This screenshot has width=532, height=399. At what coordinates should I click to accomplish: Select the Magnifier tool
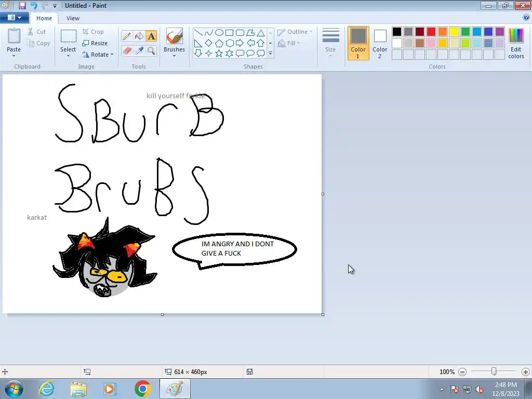(151, 51)
